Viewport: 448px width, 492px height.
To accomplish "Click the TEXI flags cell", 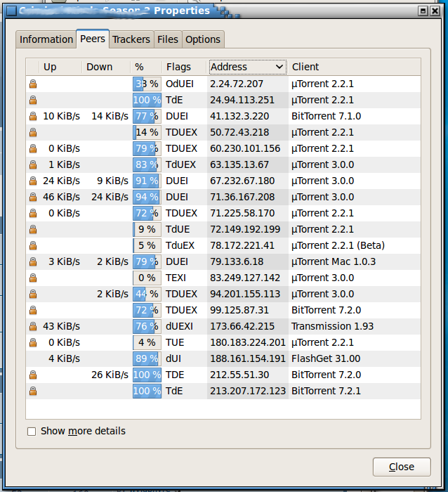I will 176,278.
